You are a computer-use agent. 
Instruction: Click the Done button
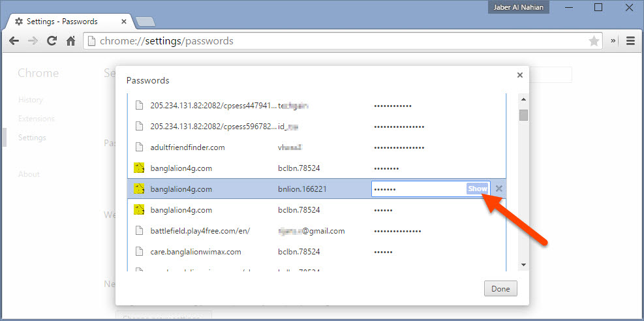coord(500,288)
